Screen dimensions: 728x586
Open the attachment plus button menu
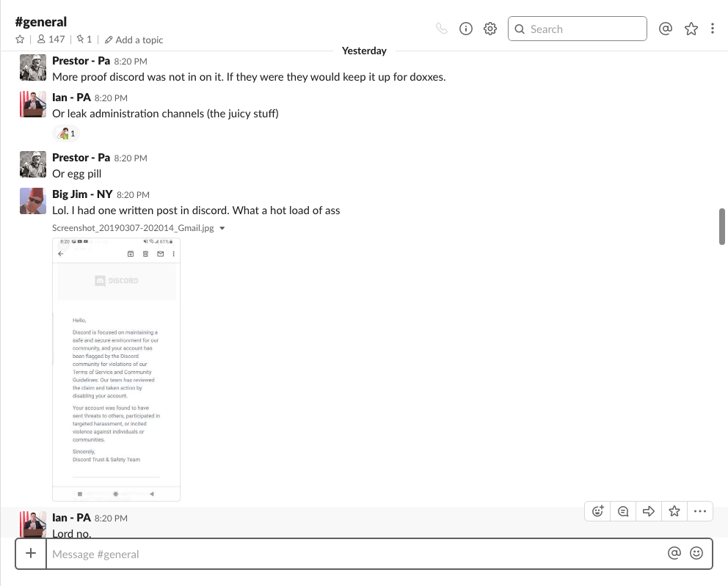point(31,554)
